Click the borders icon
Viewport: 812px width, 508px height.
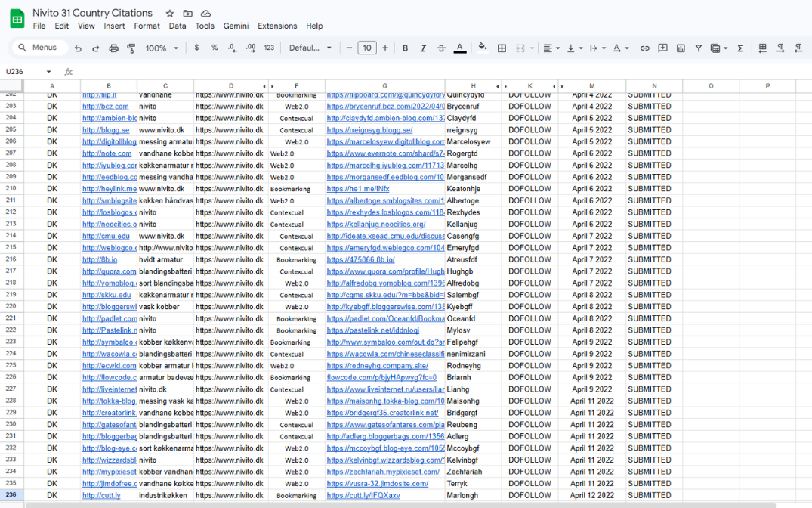[502, 48]
